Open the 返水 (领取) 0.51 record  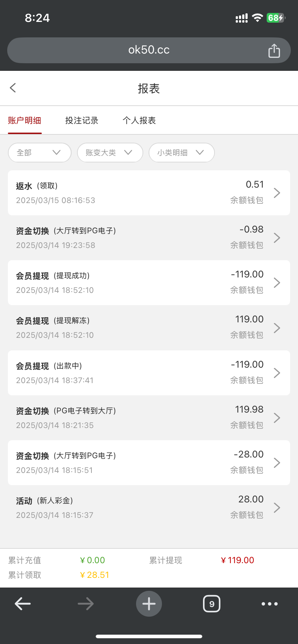149,193
